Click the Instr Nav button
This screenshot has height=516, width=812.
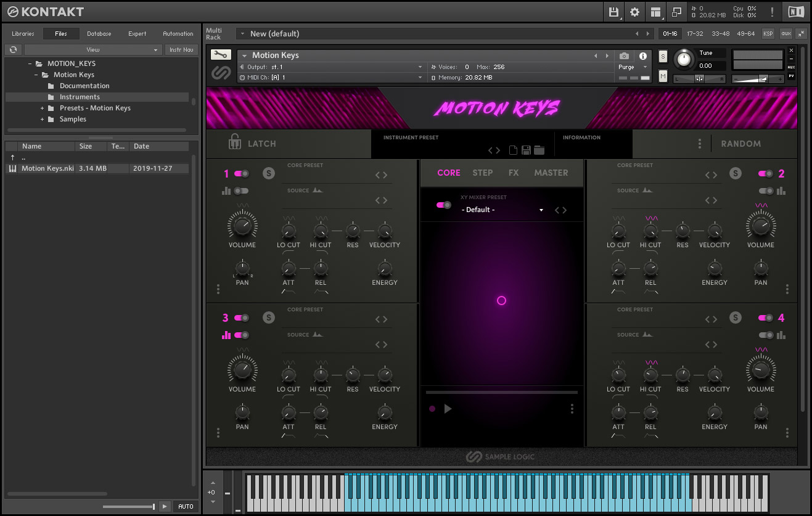pos(181,49)
